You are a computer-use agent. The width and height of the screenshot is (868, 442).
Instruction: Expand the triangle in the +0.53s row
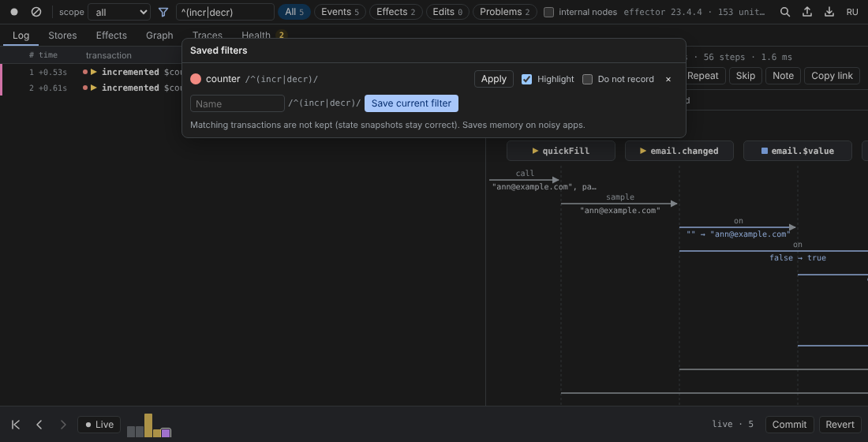pos(94,72)
